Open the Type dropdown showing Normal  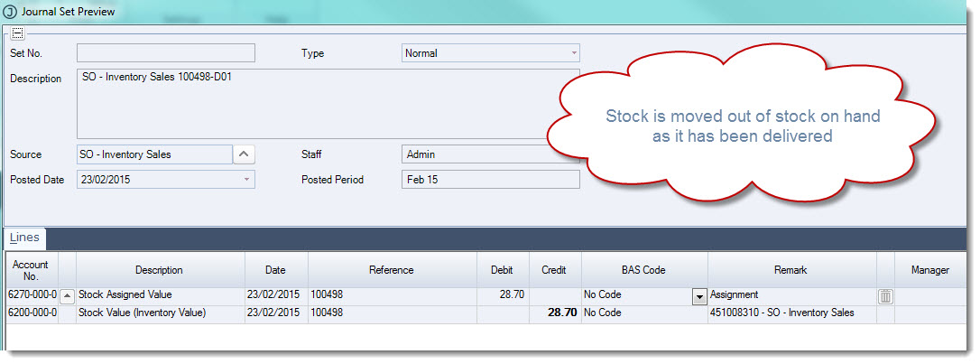(x=491, y=53)
